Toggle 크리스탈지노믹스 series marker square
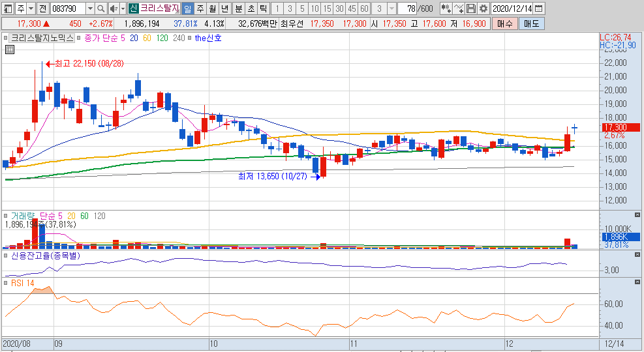644x352 pixels. 6,38
